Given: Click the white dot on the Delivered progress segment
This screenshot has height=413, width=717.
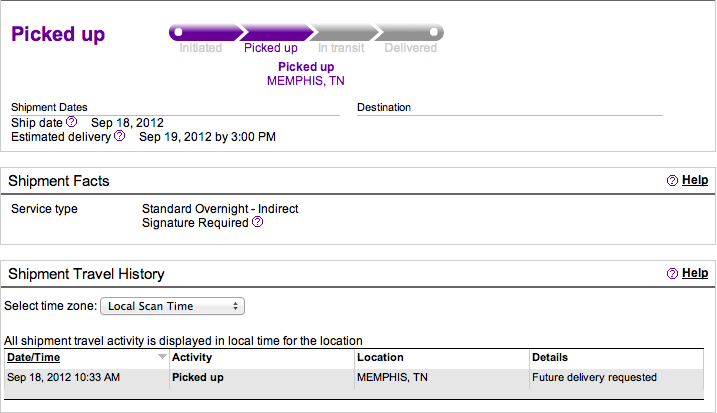Looking at the screenshot, I should tap(433, 32).
